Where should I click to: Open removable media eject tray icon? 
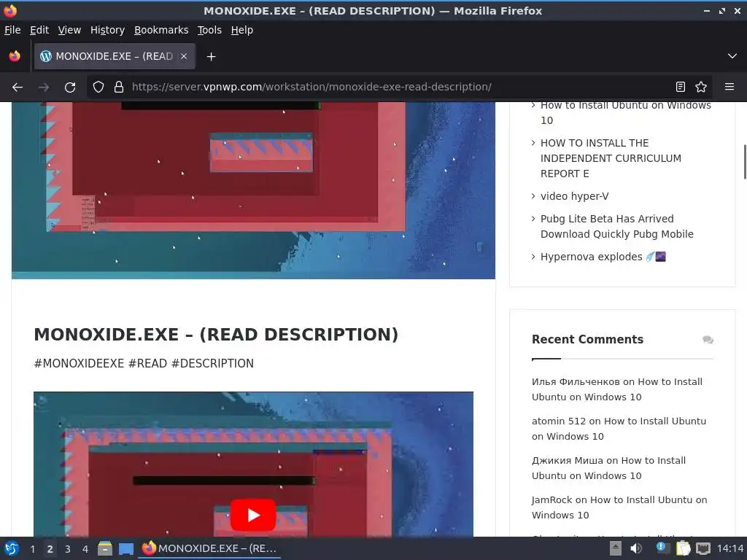(x=616, y=548)
